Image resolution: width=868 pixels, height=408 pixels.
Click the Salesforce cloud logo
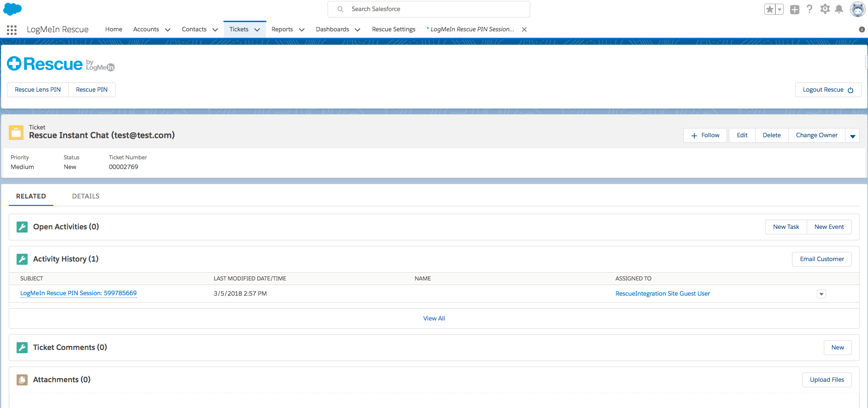(12, 9)
